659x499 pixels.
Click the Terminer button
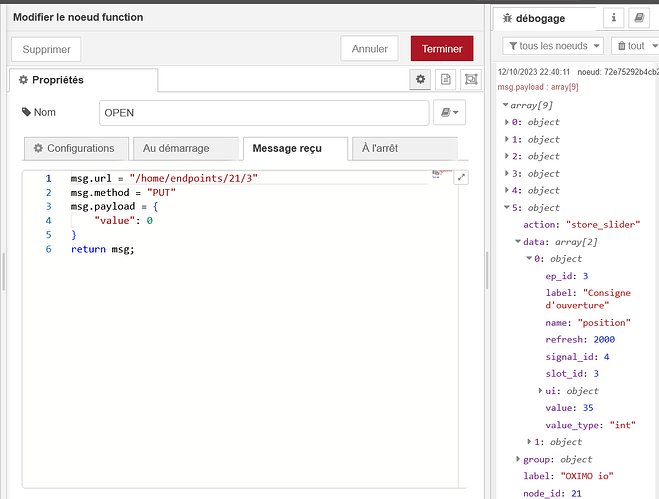tap(441, 49)
